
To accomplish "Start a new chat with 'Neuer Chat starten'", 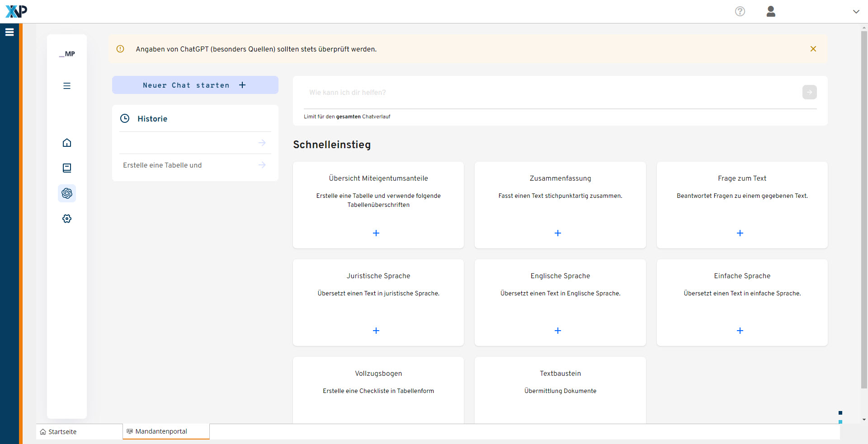I will pos(195,85).
